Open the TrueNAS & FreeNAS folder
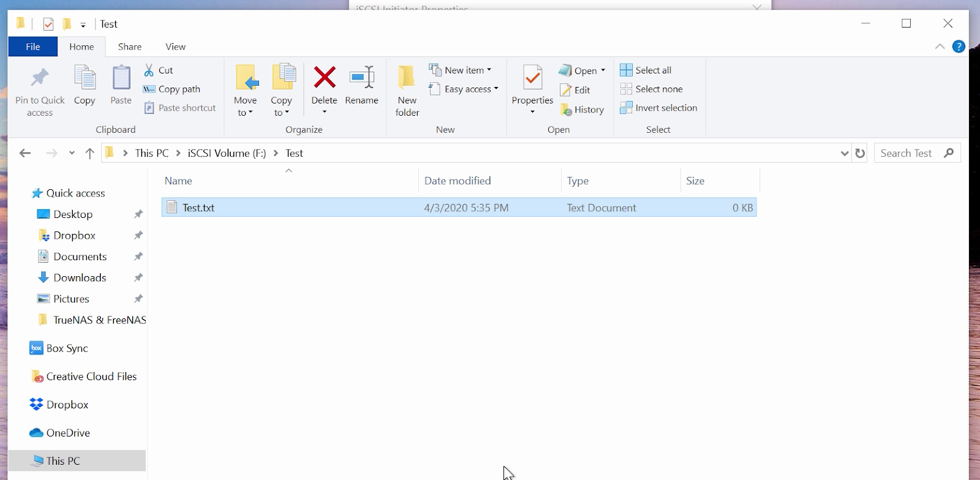The image size is (980, 480). pos(91,320)
